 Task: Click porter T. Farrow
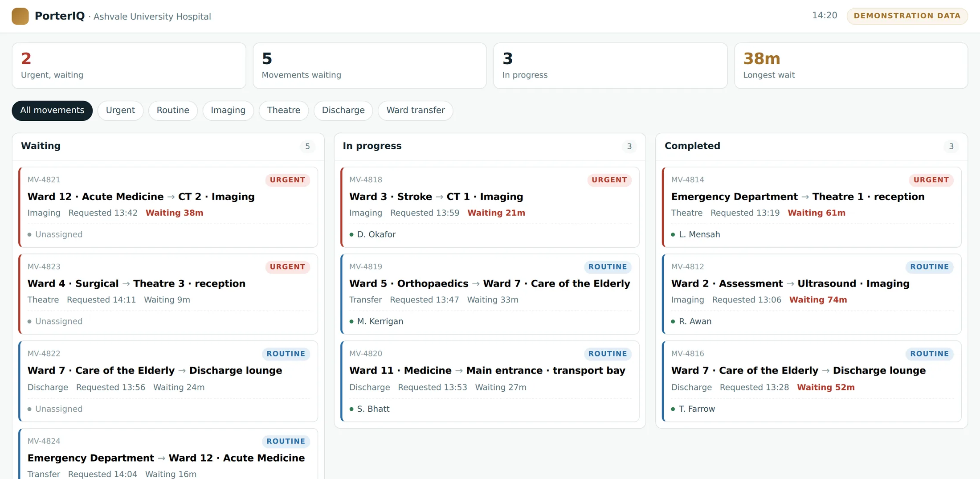point(697,409)
